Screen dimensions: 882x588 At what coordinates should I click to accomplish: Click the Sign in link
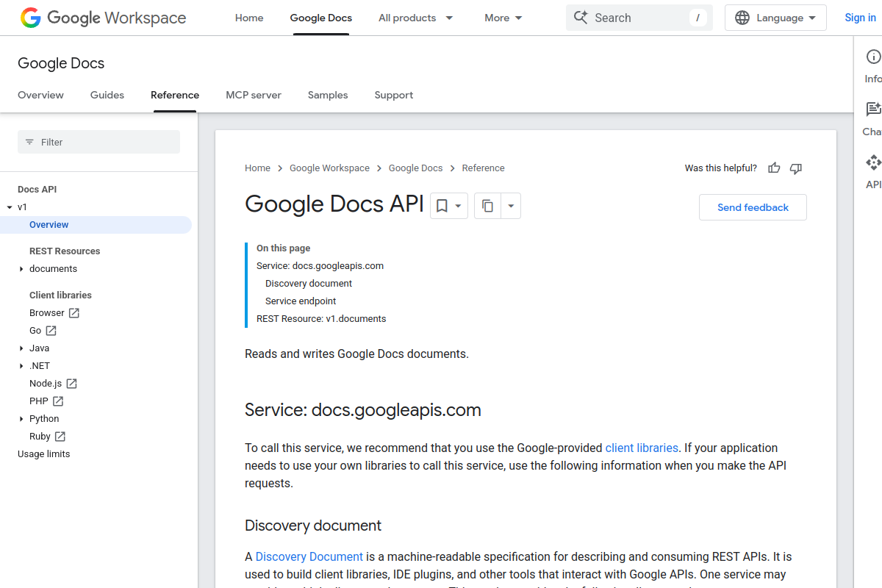coord(860,18)
